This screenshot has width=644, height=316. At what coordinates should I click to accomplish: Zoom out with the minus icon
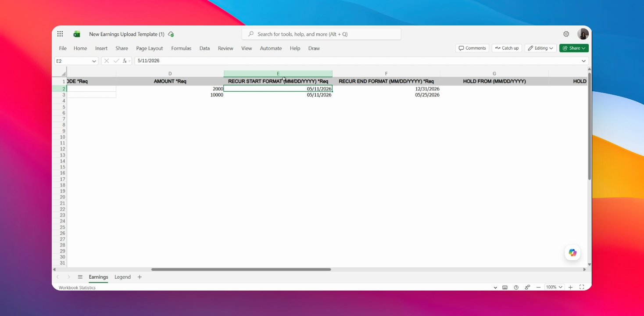coord(539,287)
